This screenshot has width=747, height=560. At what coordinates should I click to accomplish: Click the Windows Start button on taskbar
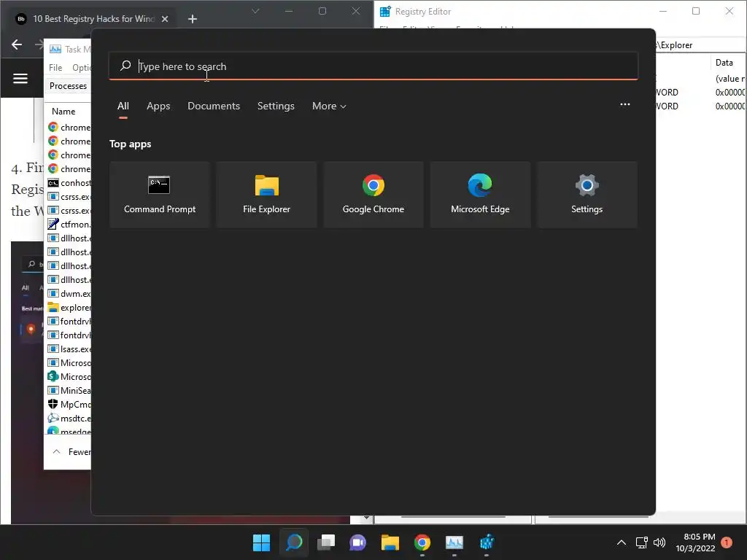point(261,542)
